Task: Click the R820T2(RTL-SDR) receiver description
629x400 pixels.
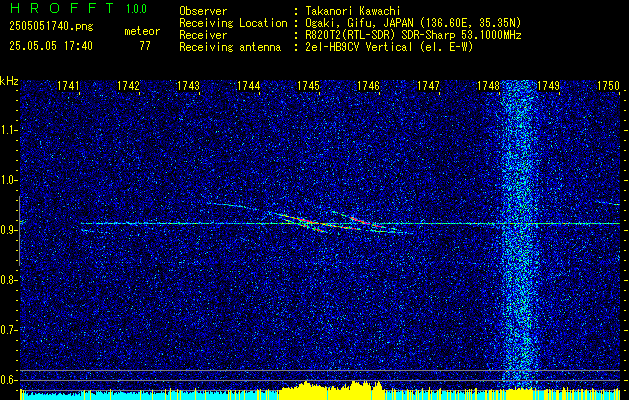Action: point(413,35)
